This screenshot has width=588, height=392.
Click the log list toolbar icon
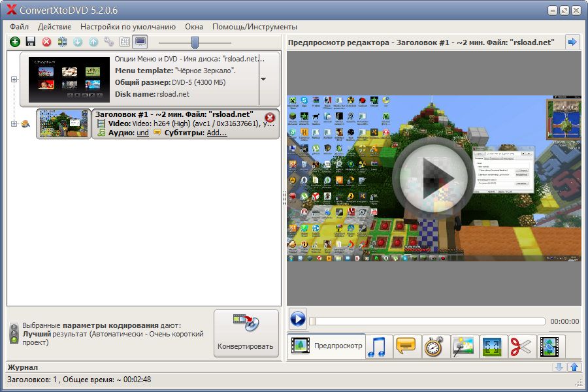coord(125,42)
